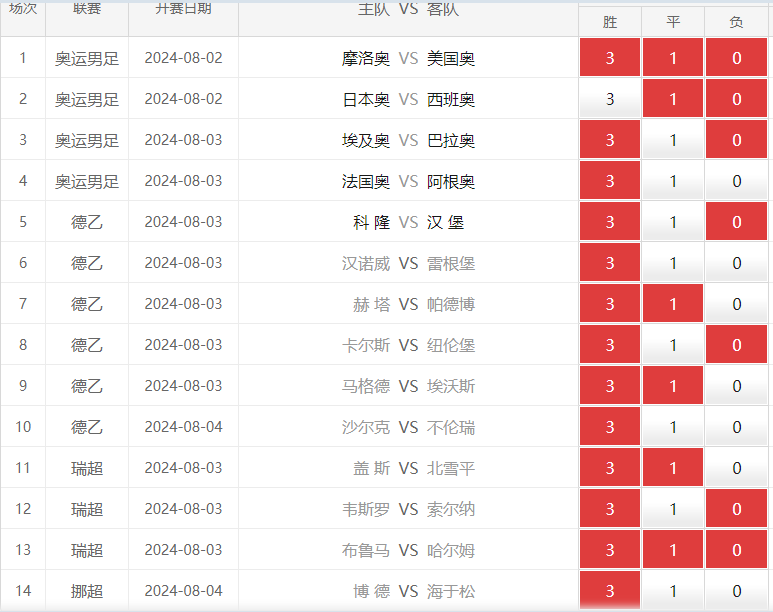
Task: Select draw option 1 for 韦斯罗 VS 索尔纳
Action: tap(673, 508)
